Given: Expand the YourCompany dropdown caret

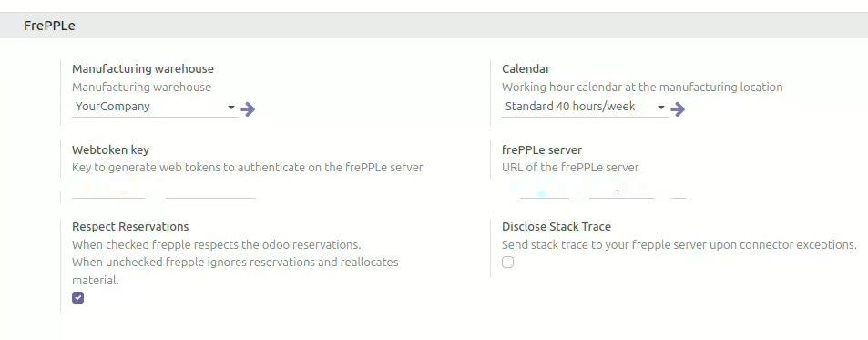Looking at the screenshot, I should pyautogui.click(x=231, y=108).
